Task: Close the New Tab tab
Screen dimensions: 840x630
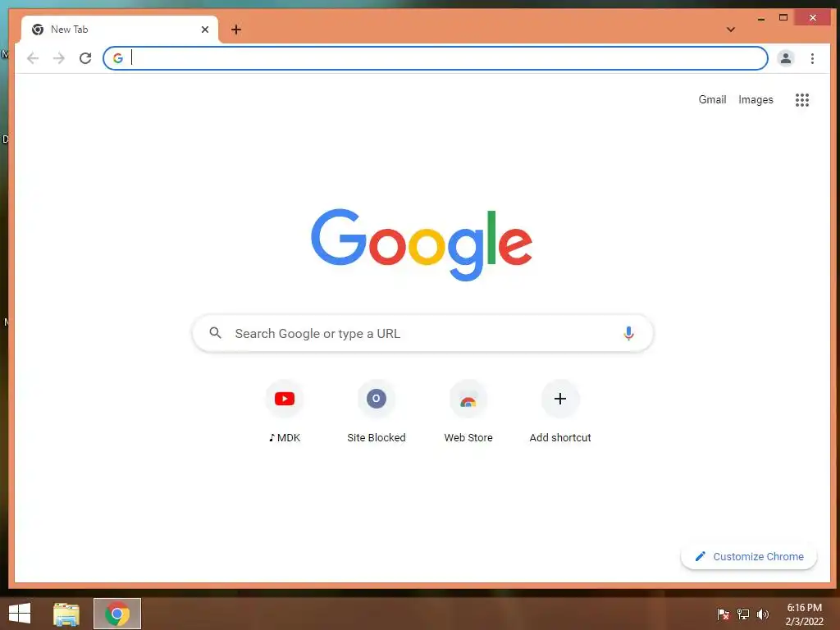Action: [204, 30]
